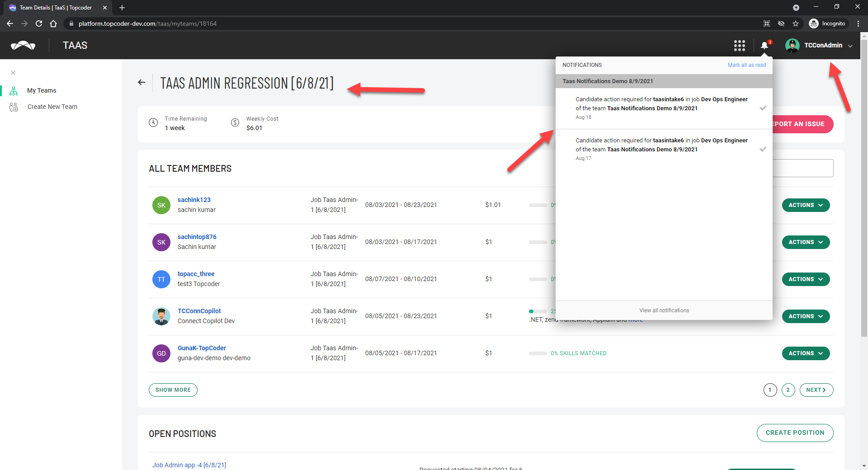Viewport: 868px width, 470px height.
Task: Click sachink123's green SK avatar
Action: pos(161,205)
